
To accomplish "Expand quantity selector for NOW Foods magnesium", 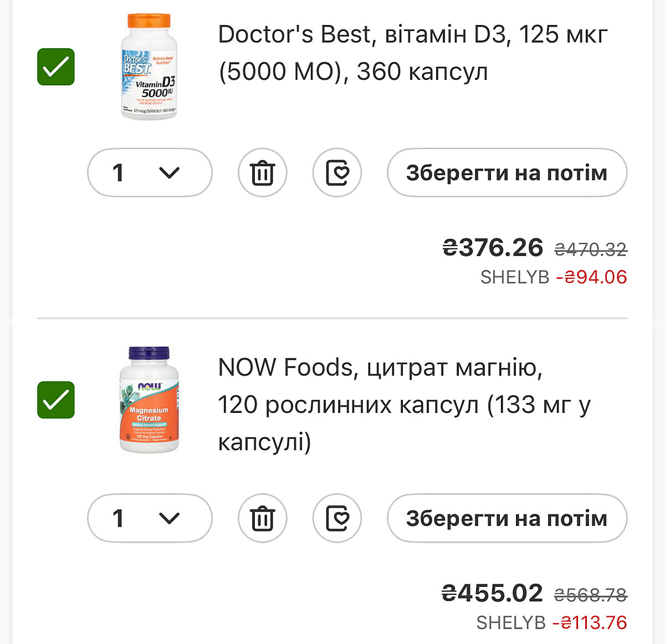I will 150,518.
